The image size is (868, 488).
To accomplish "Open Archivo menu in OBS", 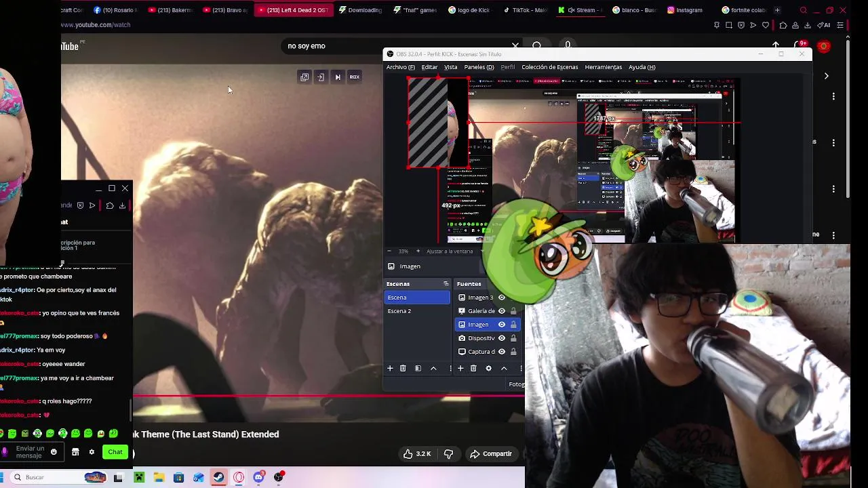I will click(401, 67).
